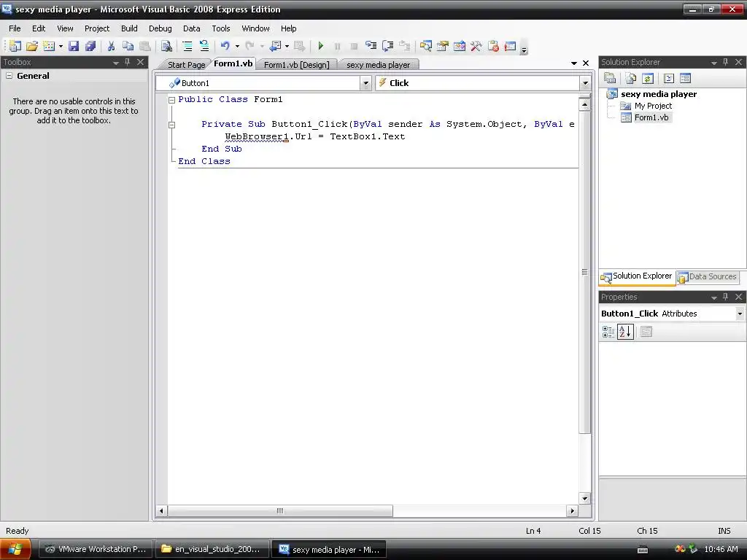Click View Designer icon in Solution Explorer
The width and height of the screenshot is (747, 560).
pyautogui.click(x=685, y=78)
